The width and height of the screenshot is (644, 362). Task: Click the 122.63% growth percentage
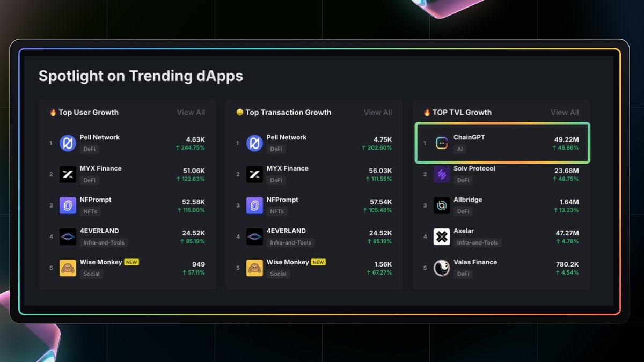(x=191, y=179)
